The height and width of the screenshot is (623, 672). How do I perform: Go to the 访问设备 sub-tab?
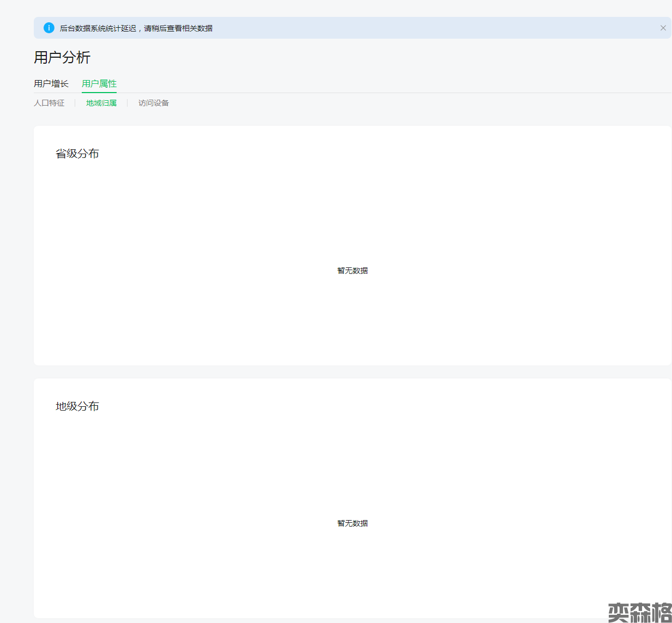[x=154, y=103]
